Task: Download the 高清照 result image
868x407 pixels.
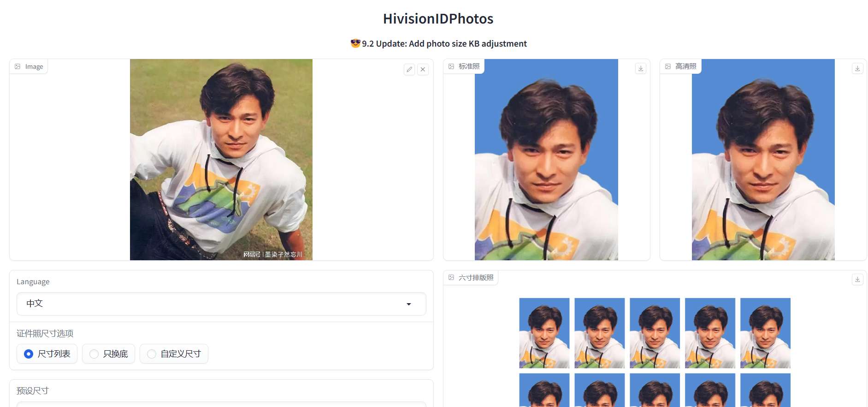Action: click(857, 68)
